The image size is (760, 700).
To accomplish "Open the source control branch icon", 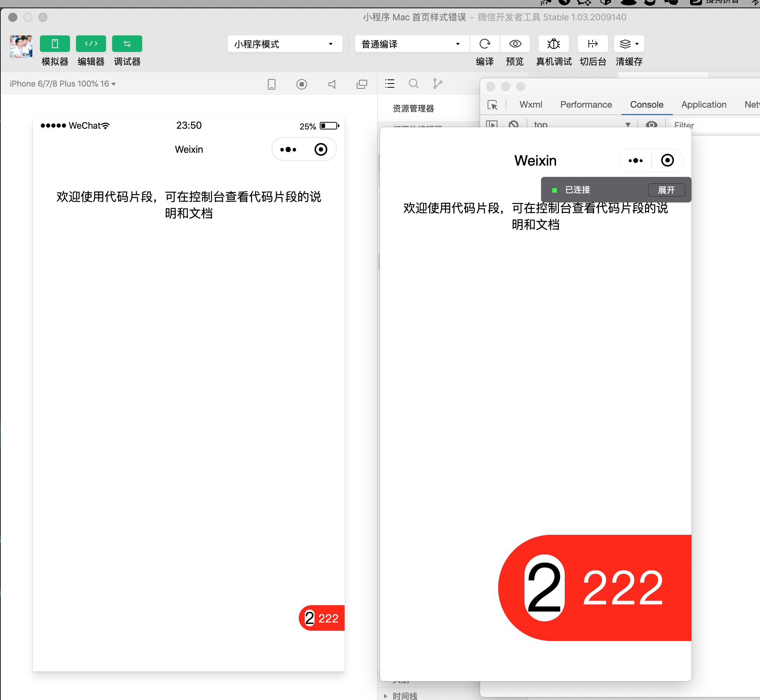I will [437, 84].
